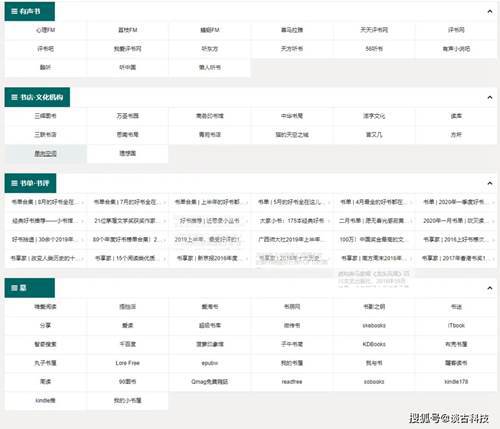500x429 pixels.
Task: Go to kindle178
Action: click(456, 382)
